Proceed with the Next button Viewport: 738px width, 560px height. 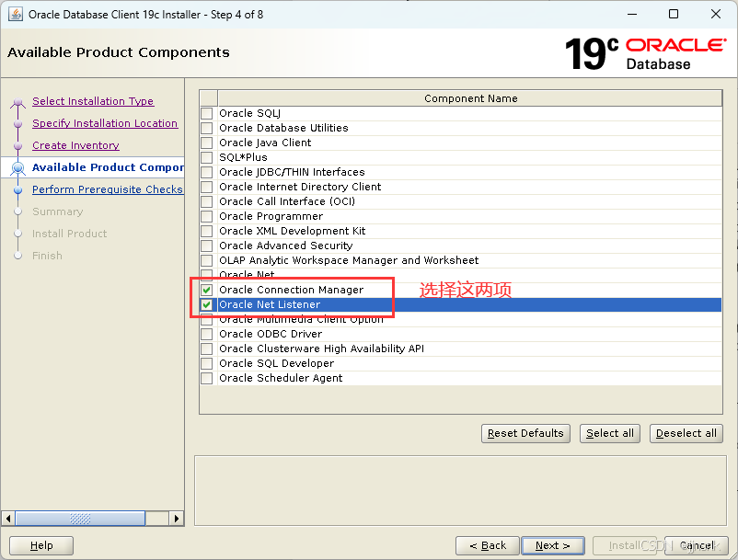[553, 545]
